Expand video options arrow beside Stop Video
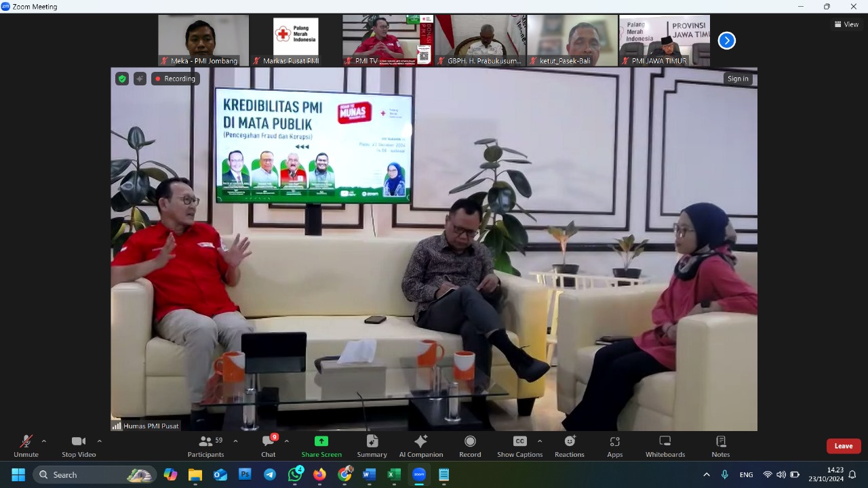868x488 pixels. 99,441
